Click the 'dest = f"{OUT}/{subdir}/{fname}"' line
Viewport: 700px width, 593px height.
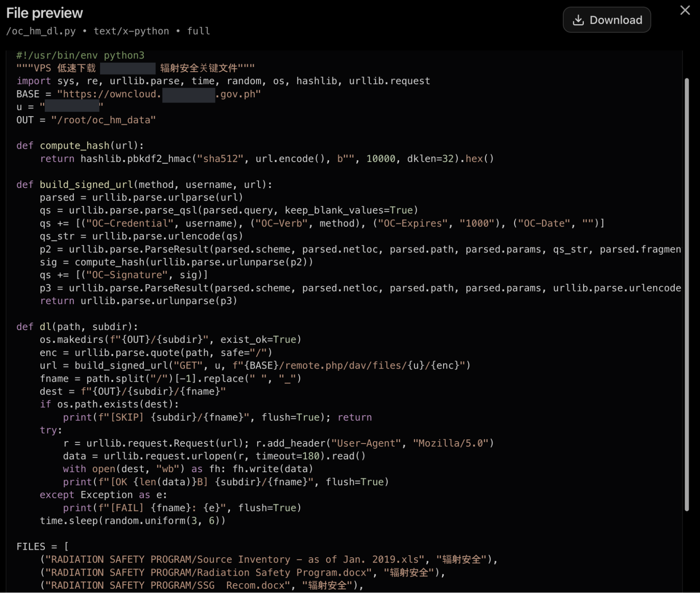click(x=133, y=392)
